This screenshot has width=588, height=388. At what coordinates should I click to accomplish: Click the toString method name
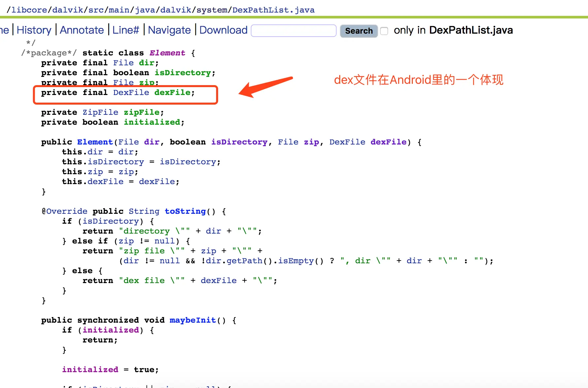[185, 211]
